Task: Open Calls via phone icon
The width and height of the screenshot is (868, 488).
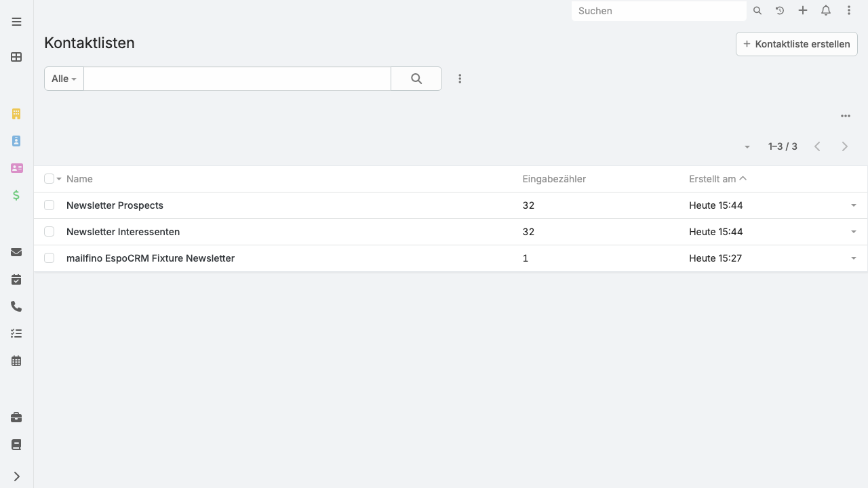Action: point(16,306)
